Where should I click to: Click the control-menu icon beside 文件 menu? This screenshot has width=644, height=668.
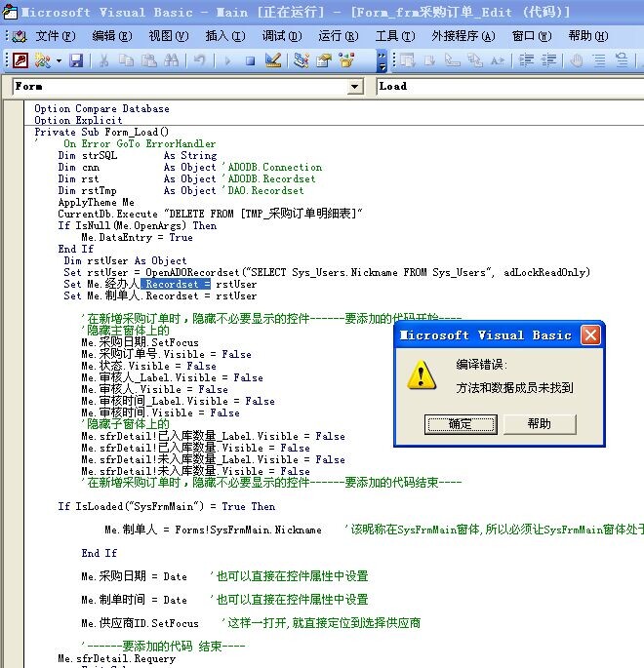pos(20,36)
